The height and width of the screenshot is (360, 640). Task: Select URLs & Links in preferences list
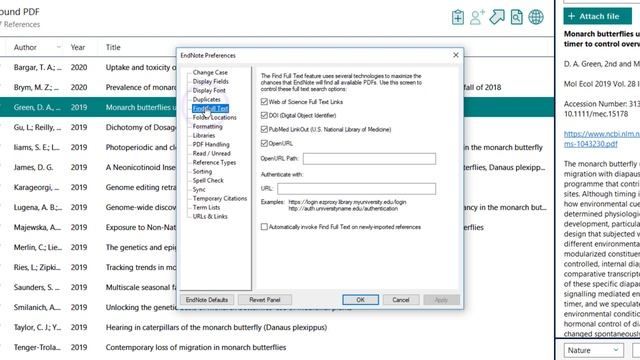pyautogui.click(x=210, y=216)
